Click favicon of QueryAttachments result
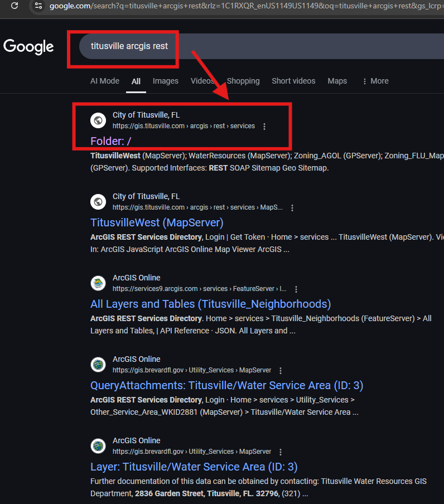 pyautogui.click(x=98, y=365)
